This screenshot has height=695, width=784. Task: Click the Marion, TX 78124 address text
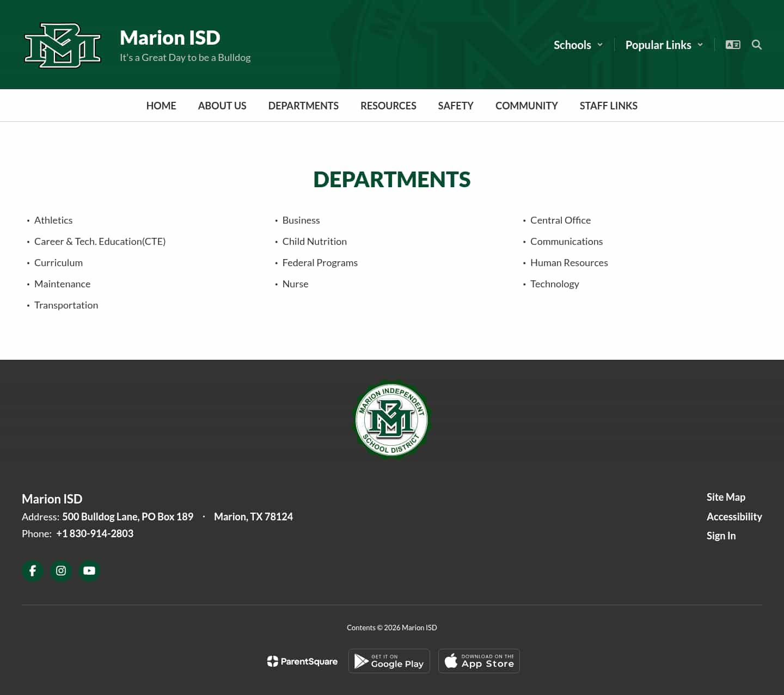[x=253, y=516]
